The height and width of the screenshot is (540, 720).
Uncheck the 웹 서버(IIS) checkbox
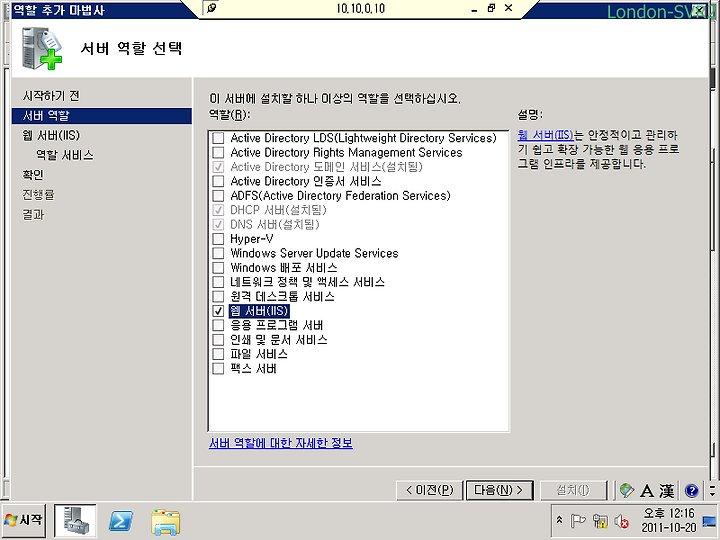(218, 311)
